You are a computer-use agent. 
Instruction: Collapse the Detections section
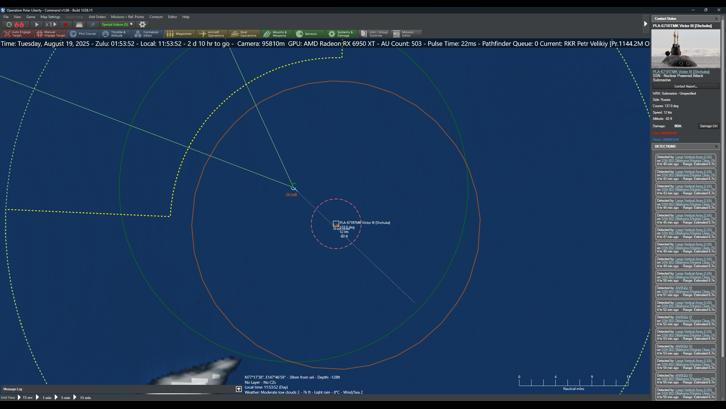point(717,146)
